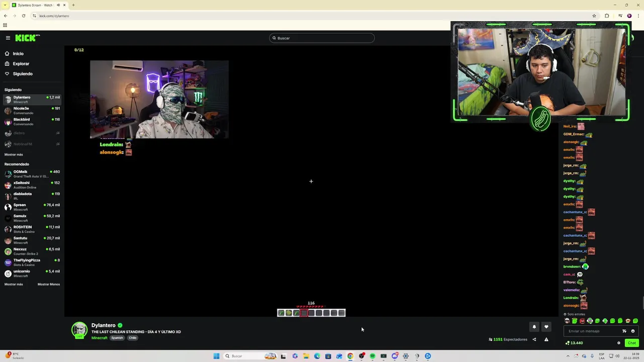The height and width of the screenshot is (362, 644).
Task: Open ROSHTEIN recommended channel
Action: [32, 229]
